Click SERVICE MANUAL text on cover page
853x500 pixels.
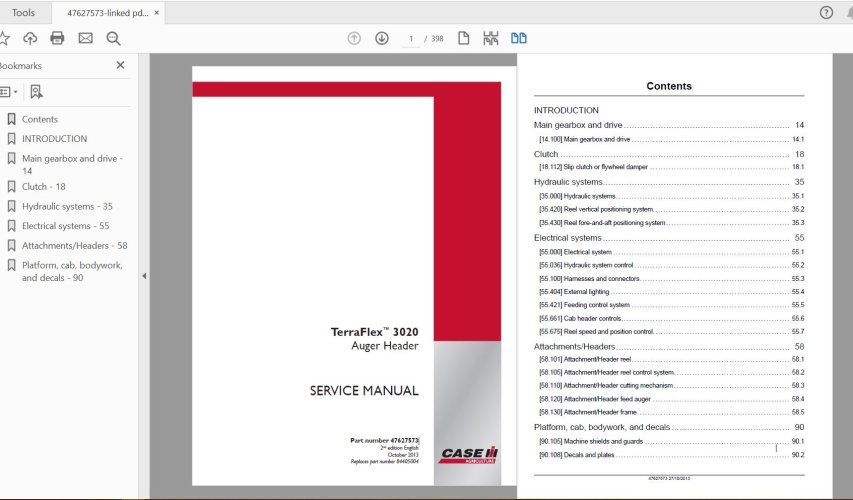coord(364,391)
